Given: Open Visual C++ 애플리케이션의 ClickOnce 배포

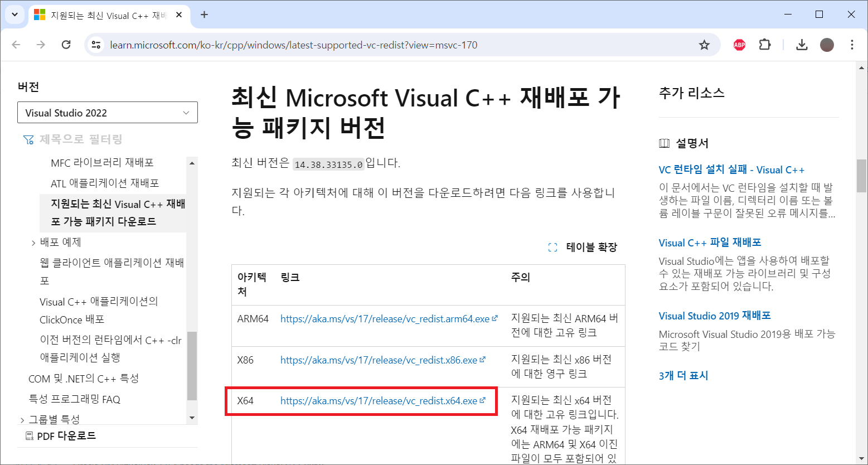Looking at the screenshot, I should (x=99, y=311).
